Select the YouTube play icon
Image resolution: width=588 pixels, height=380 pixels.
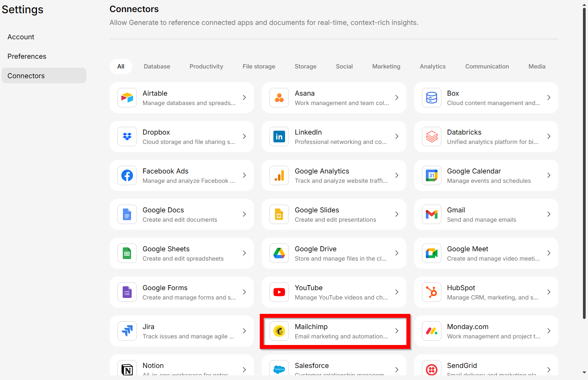[279, 292]
